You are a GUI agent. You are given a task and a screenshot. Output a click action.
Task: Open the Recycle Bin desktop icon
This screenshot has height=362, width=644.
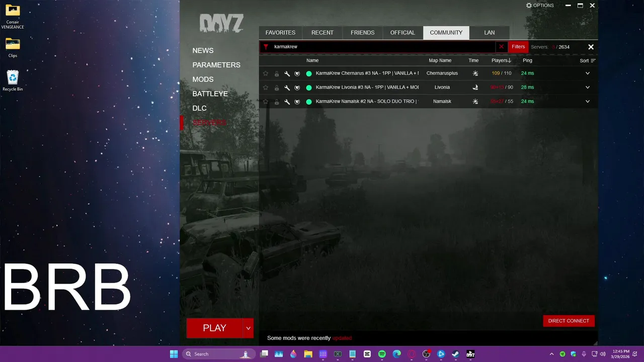(x=13, y=81)
